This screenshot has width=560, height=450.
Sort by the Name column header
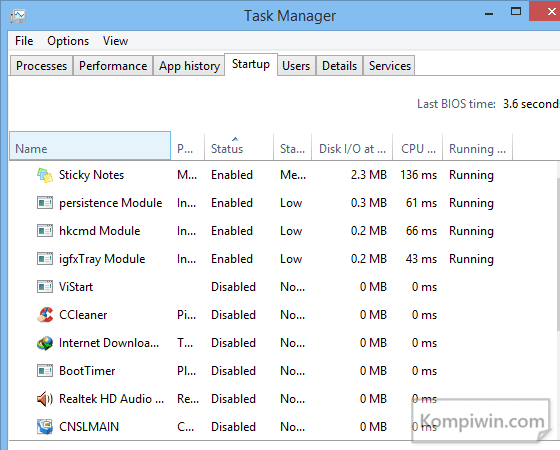[90, 146]
